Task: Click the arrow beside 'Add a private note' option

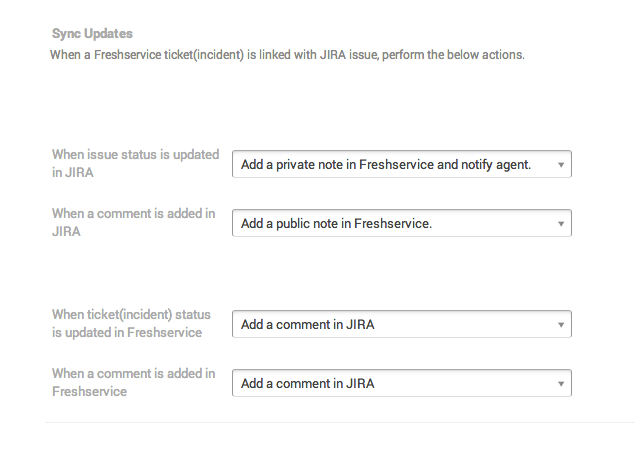Action: 561,164
